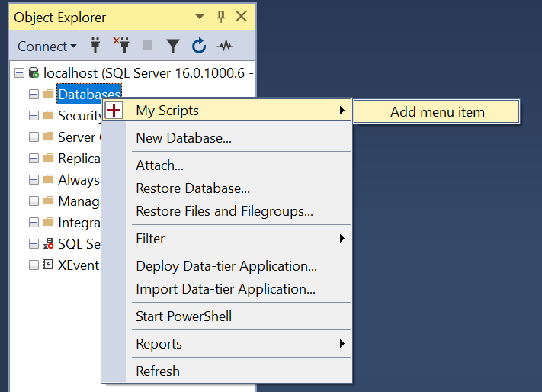The width and height of the screenshot is (542, 392).
Task: Click the Connect Object Explorer plug icon
Action: pos(95,45)
